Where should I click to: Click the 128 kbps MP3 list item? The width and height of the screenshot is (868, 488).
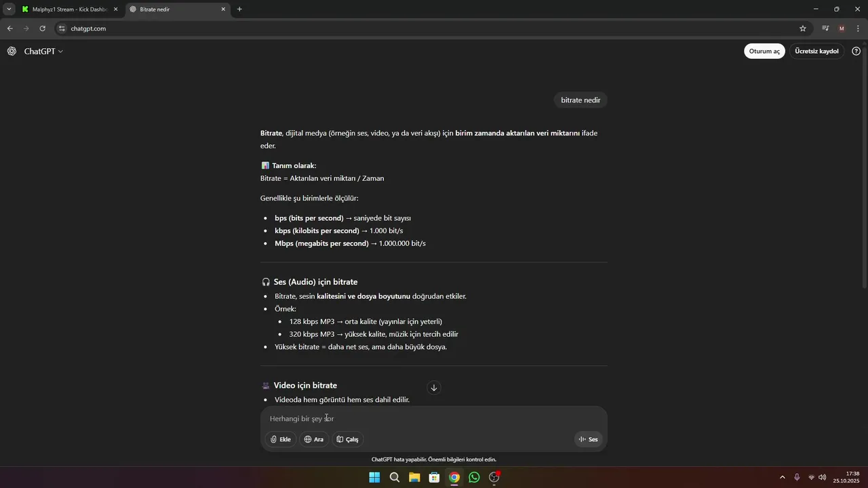point(366,321)
